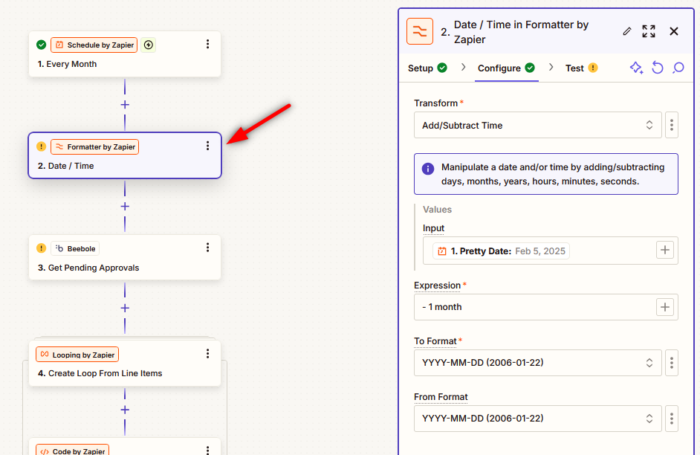Click the AI sparkle icon in the panel
Image resolution: width=700 pixels, height=455 pixels.
pyautogui.click(x=636, y=68)
